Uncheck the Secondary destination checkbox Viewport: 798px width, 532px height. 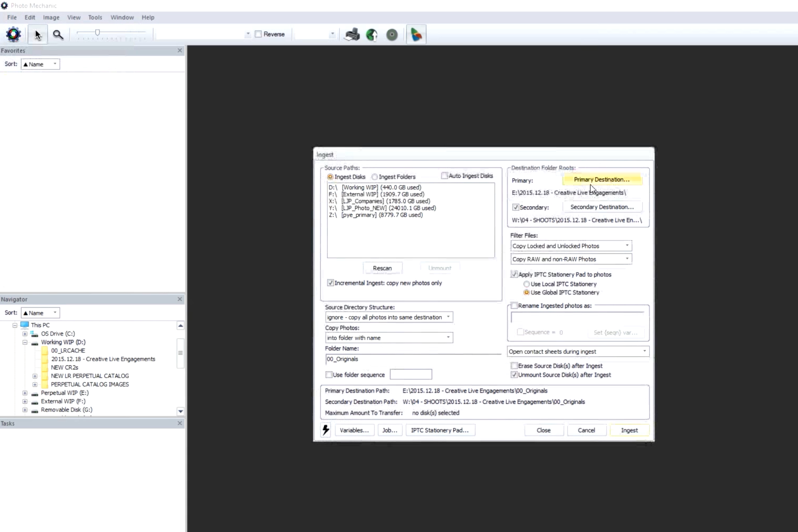tap(516, 207)
